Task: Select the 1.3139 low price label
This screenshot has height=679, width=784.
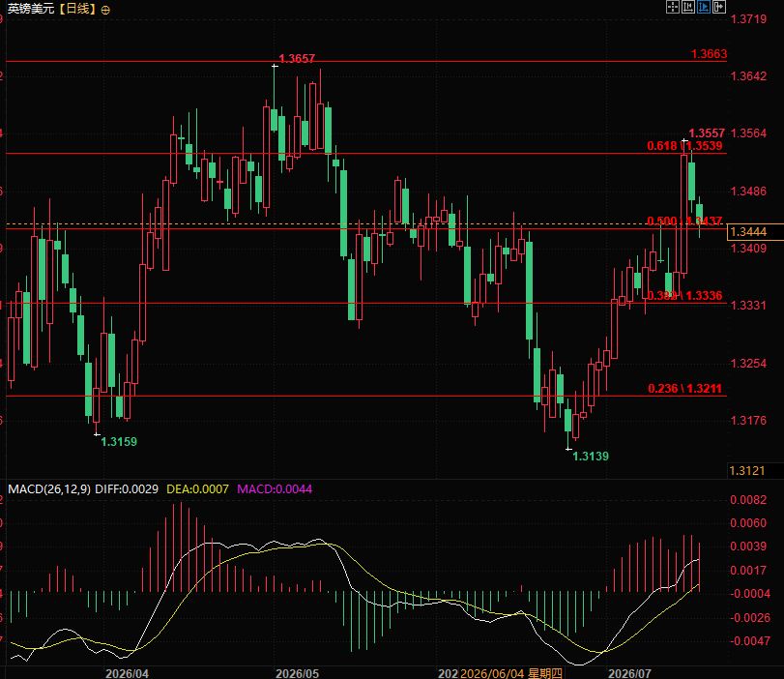Action: tap(591, 457)
